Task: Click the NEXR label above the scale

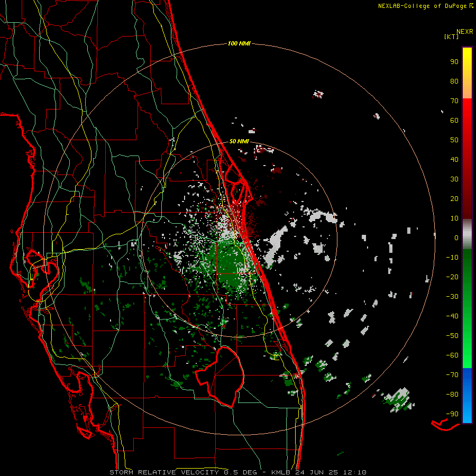Action: point(464,32)
